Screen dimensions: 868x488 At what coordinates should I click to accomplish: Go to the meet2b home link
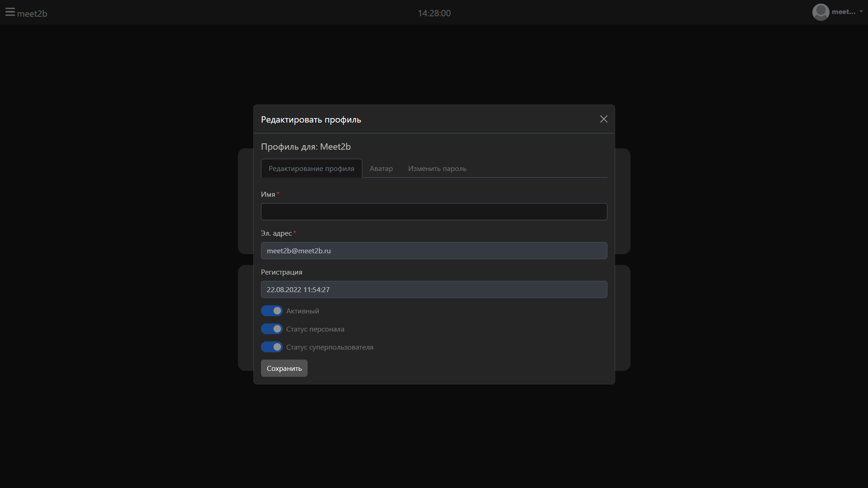pos(32,14)
